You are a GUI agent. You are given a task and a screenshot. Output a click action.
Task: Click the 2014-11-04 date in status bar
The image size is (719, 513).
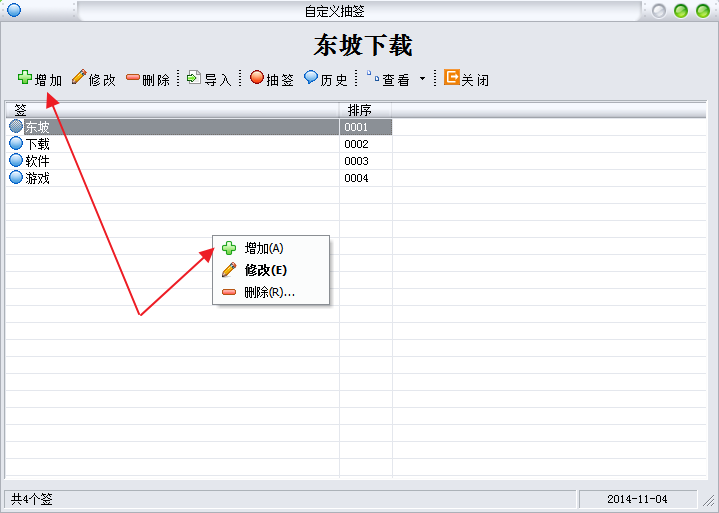(x=637, y=499)
